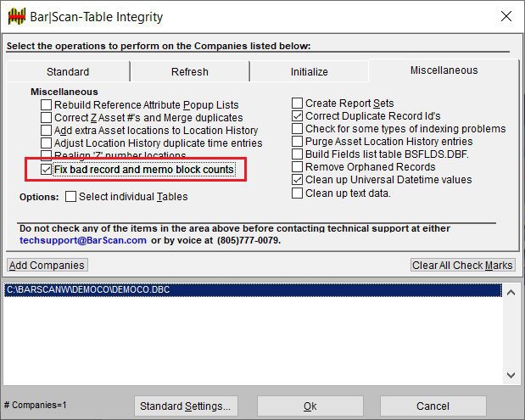Enable Remove Orphaned Records

click(x=298, y=167)
